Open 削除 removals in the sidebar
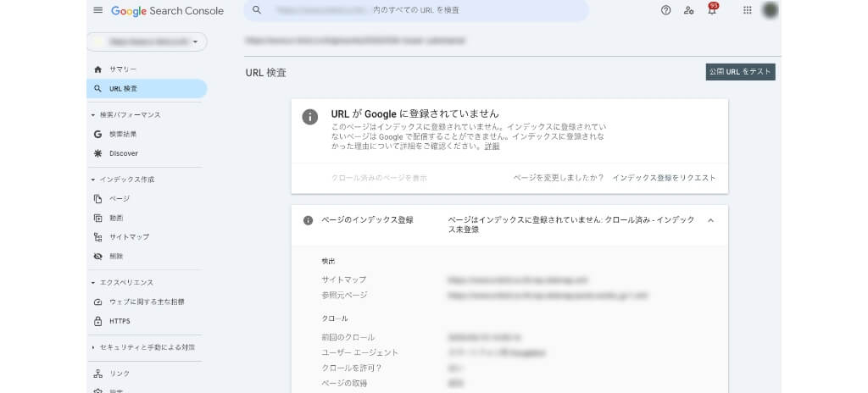Screen dimensions: 868x393 pos(115,257)
